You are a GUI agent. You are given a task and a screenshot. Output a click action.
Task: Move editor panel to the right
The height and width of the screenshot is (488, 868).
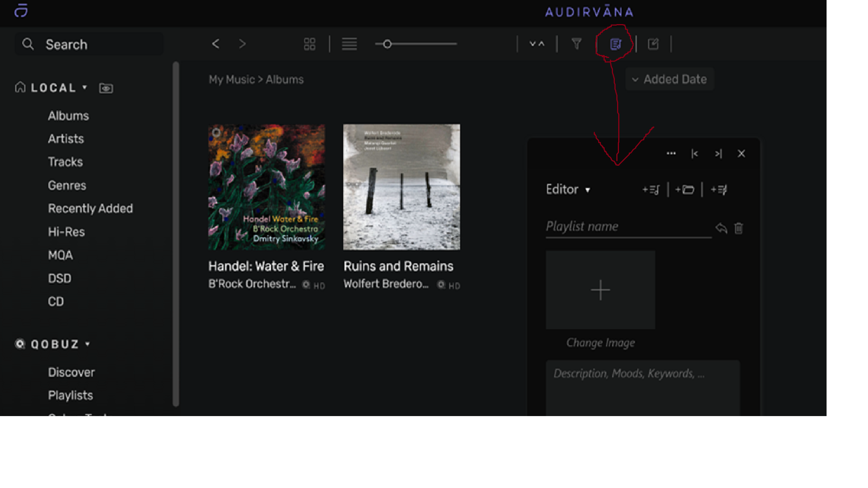click(718, 154)
